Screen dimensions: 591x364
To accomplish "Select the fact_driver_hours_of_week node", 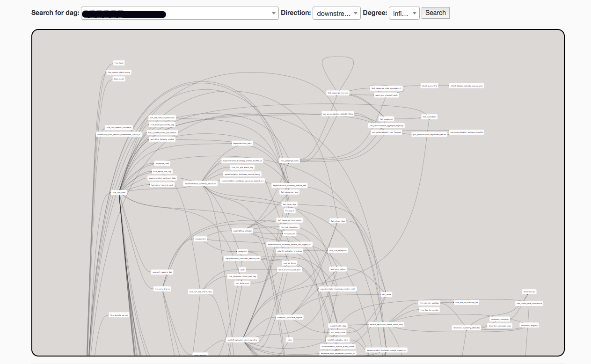I will [162, 185].
